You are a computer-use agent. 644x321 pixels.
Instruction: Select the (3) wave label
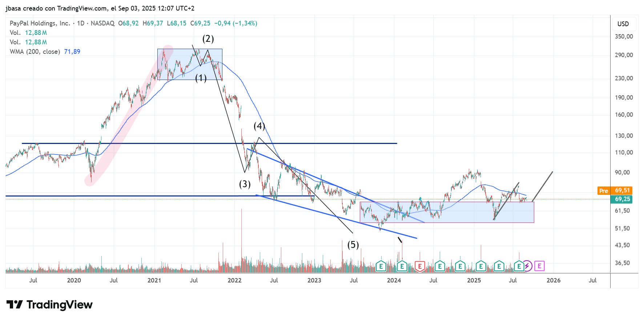(245, 184)
